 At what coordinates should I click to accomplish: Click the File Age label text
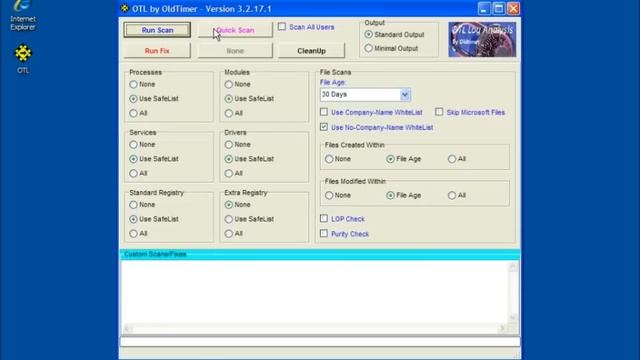tap(333, 82)
